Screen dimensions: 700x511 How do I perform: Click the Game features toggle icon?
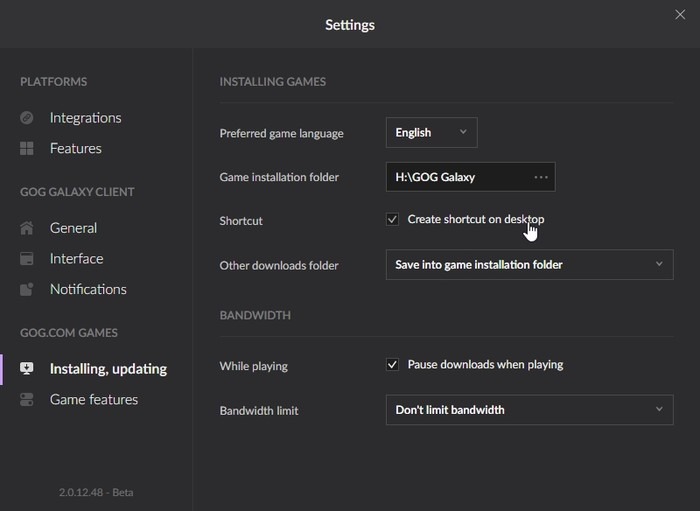tap(26, 399)
